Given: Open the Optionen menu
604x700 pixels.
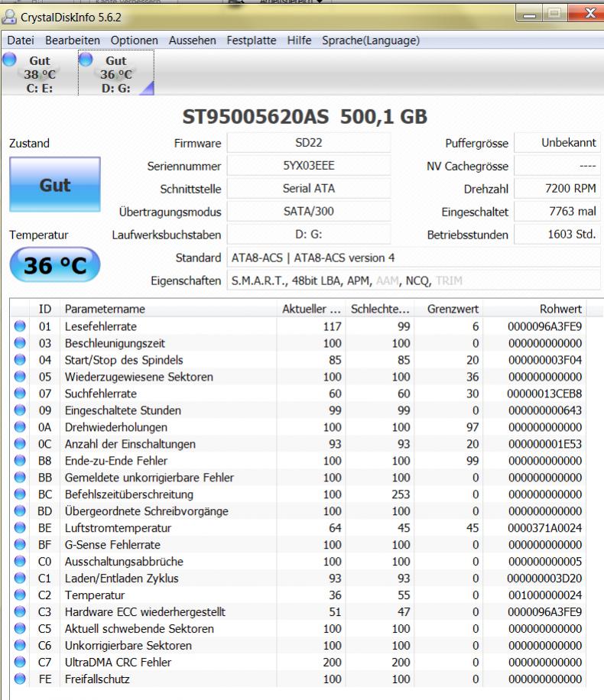Looking at the screenshot, I should click(134, 41).
